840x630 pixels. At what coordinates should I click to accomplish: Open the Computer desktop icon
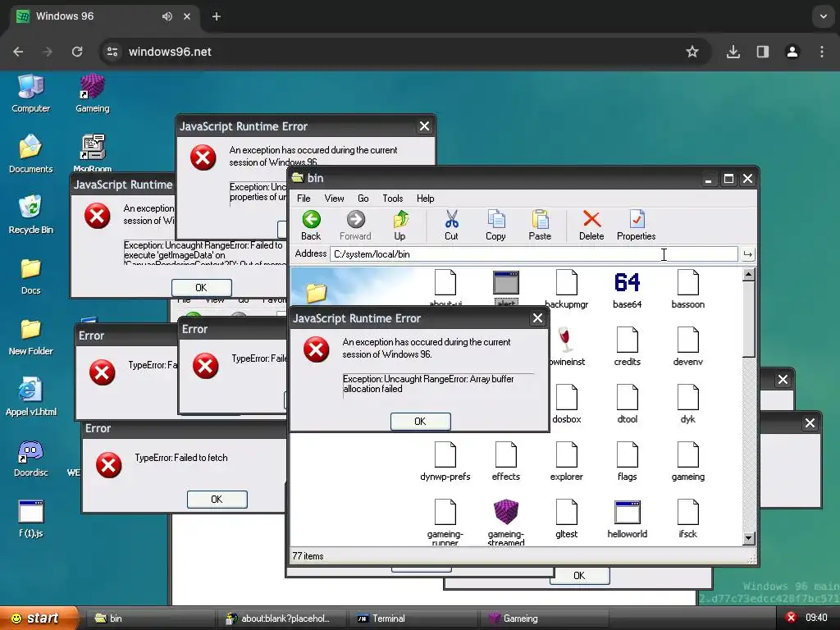(x=30, y=94)
